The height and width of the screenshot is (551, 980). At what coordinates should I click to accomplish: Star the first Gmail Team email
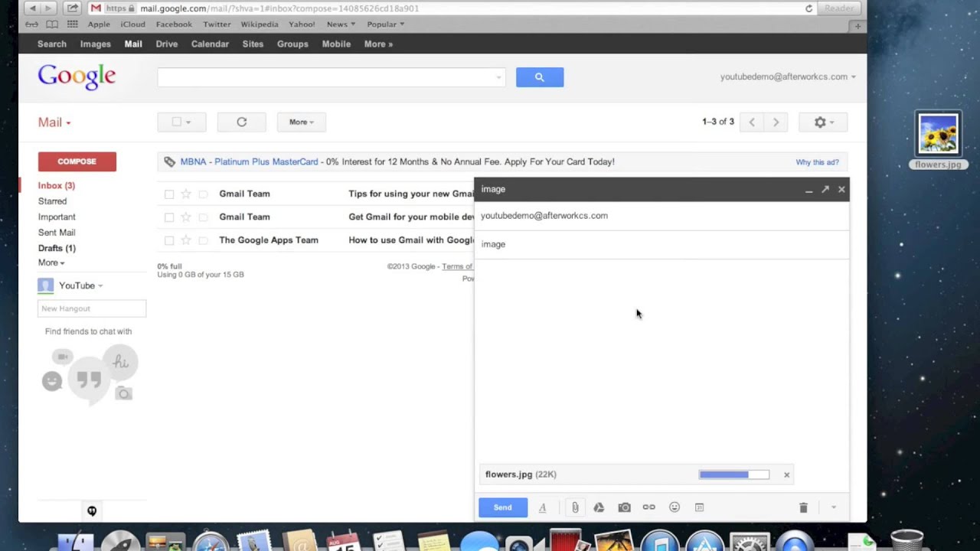coord(186,194)
